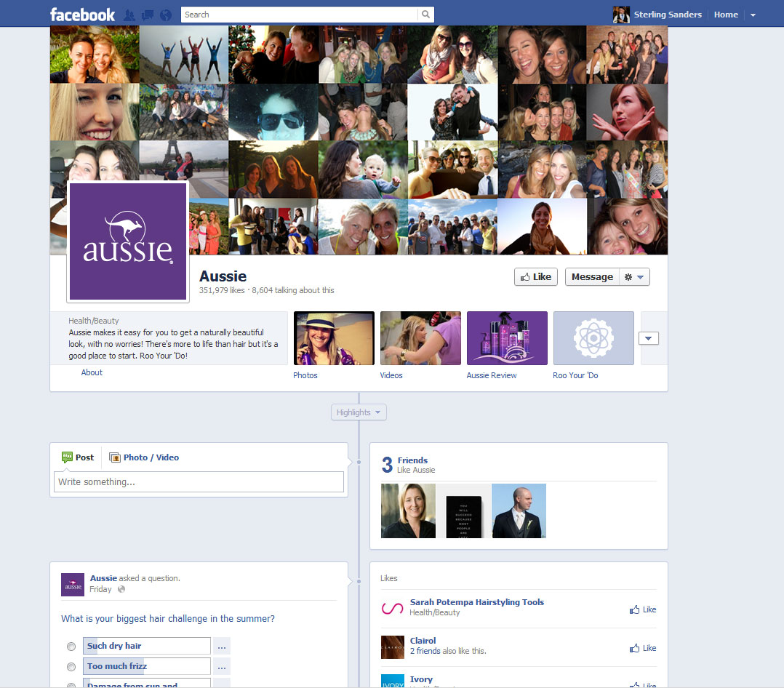Open the friend requests icon in header
Image resolution: width=784 pixels, height=688 pixels.
click(x=129, y=15)
